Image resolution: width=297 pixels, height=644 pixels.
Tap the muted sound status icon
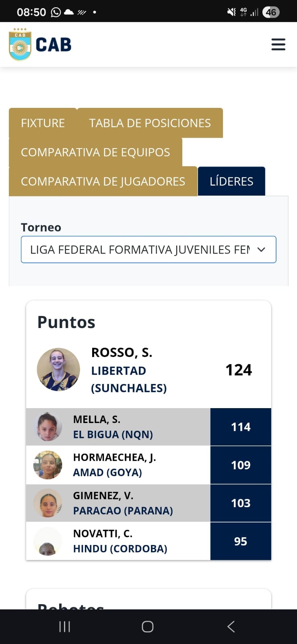tap(231, 12)
